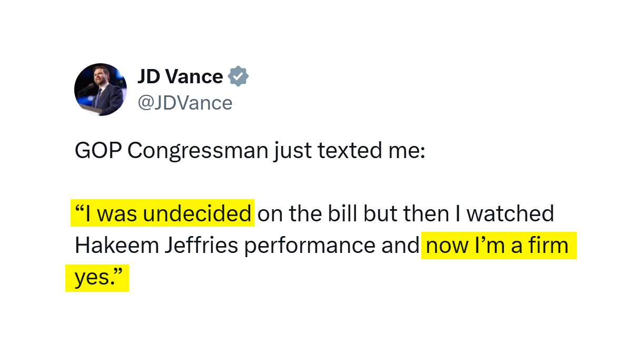The height and width of the screenshot is (352, 644).
Task: Click the JD Vance display name
Action: coord(180,77)
